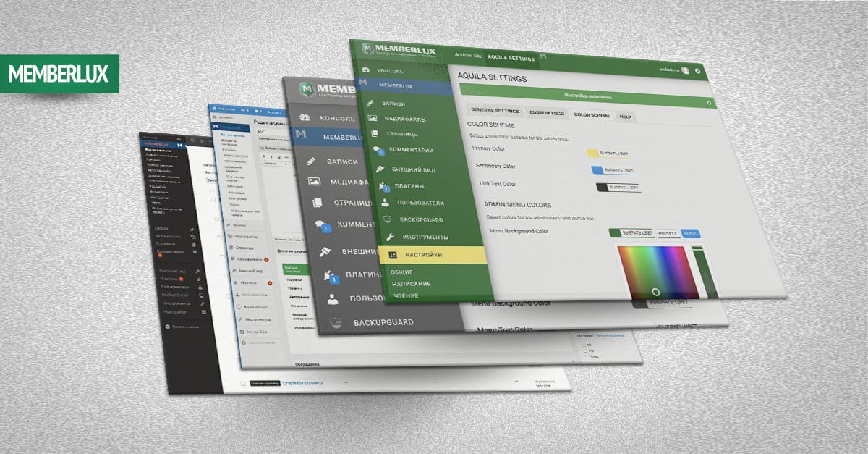Click the blue Secondary Color swatch
Screen dimensions: 868x454
(597, 170)
